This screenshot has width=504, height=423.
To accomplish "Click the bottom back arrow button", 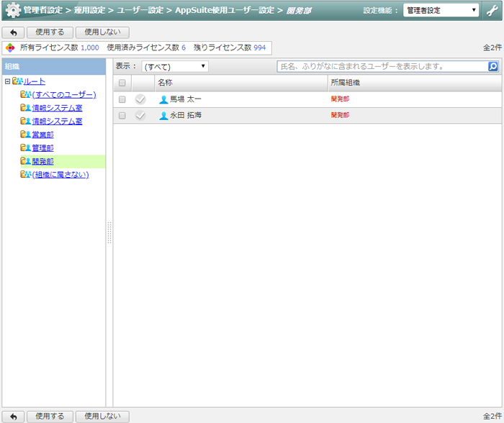I will tap(13, 417).
